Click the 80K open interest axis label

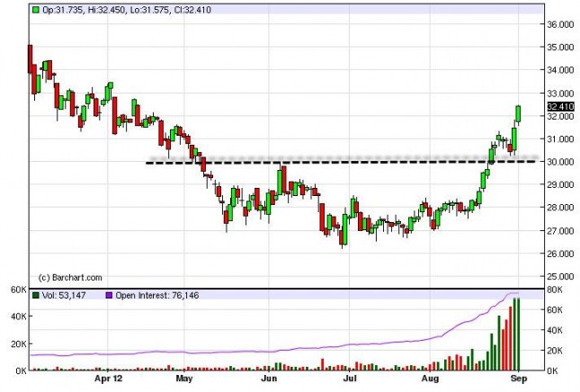[x=555, y=290]
